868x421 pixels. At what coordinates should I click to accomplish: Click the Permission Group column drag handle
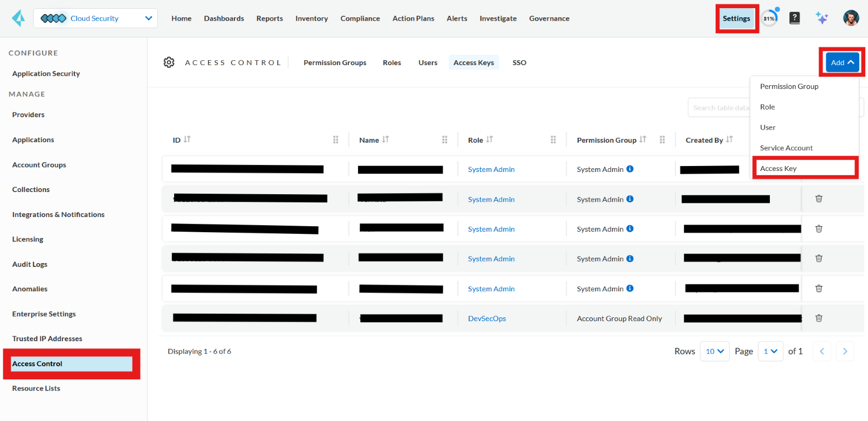(x=662, y=139)
